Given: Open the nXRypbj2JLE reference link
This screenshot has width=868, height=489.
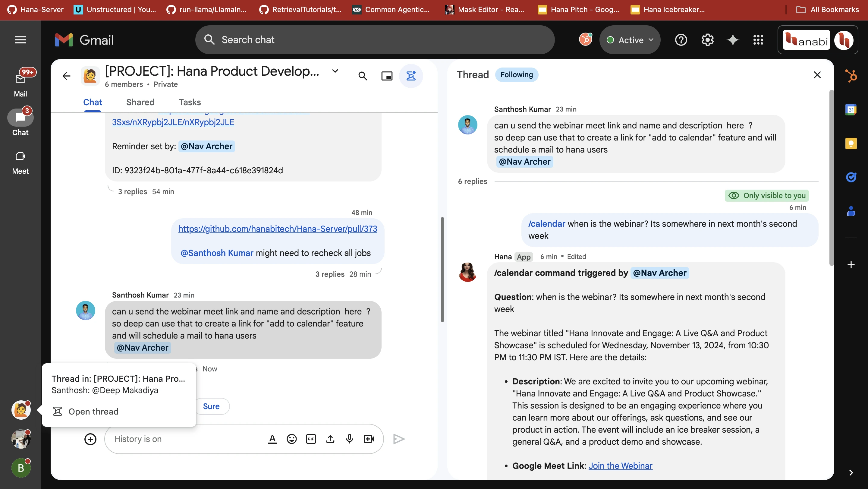Looking at the screenshot, I should (173, 122).
